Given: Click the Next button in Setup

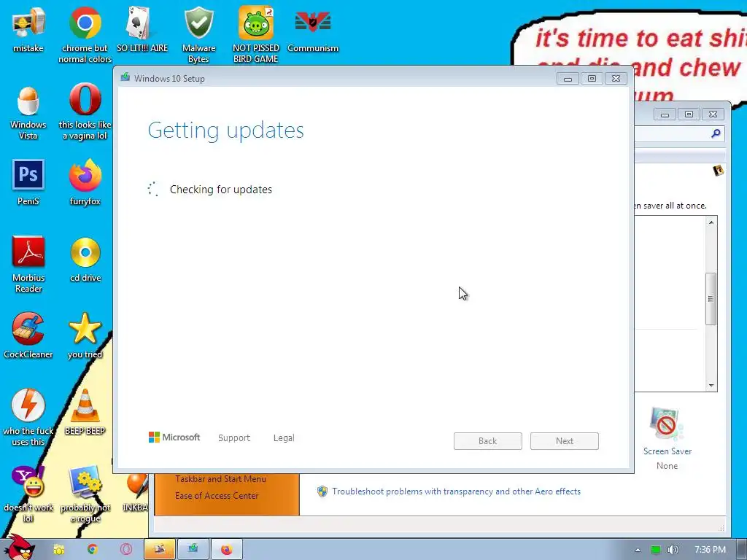Looking at the screenshot, I should click(565, 441).
